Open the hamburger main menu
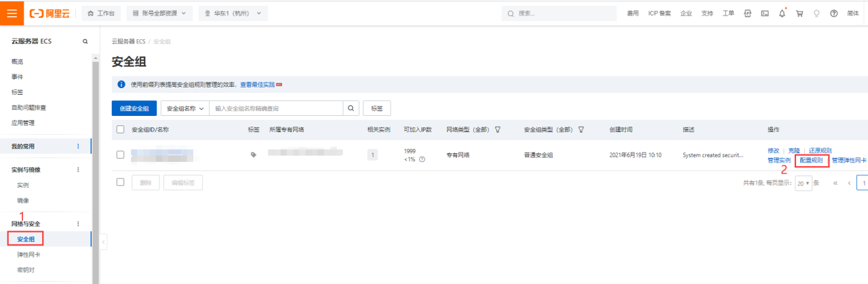The height and width of the screenshot is (284, 868). point(12,13)
